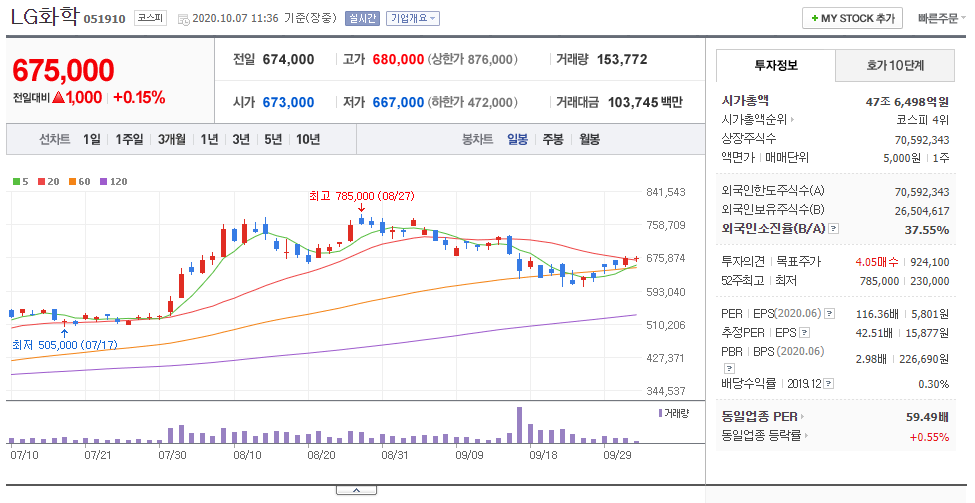Open help icon next to PER EPS(2020.06)

click(x=829, y=314)
